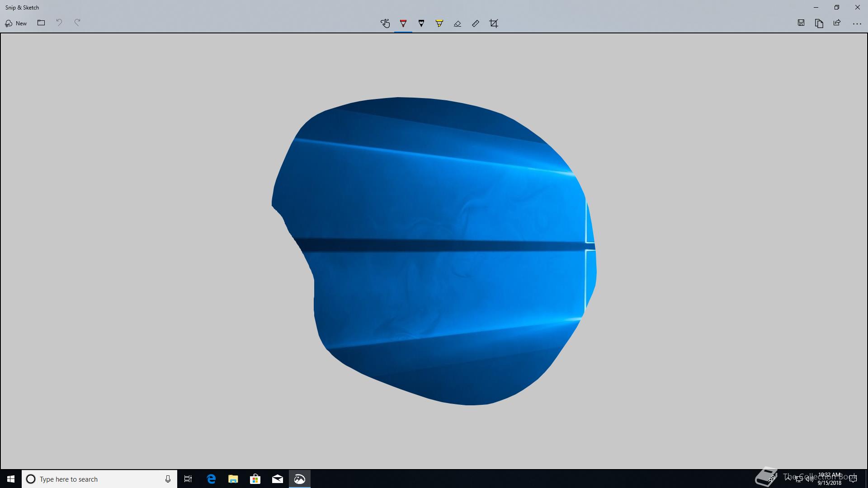This screenshot has height=488, width=868.
Task: Toggle Touch Writing tool
Action: pyautogui.click(x=385, y=23)
